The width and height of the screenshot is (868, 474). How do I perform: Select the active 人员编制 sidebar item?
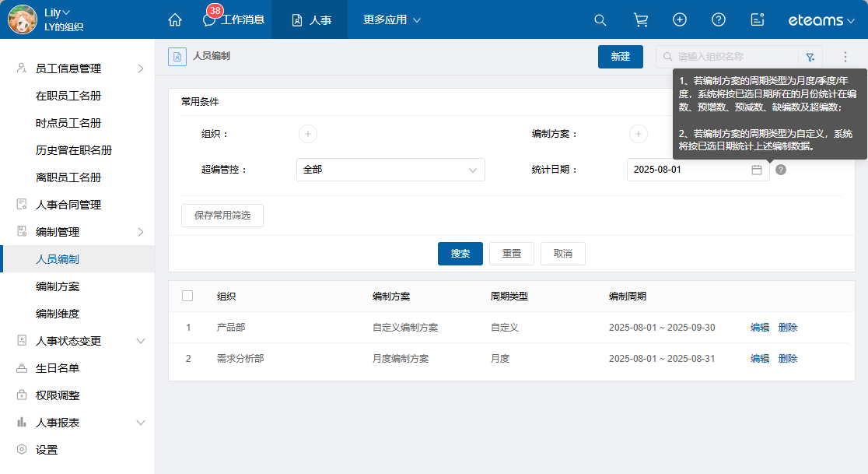(x=78, y=259)
